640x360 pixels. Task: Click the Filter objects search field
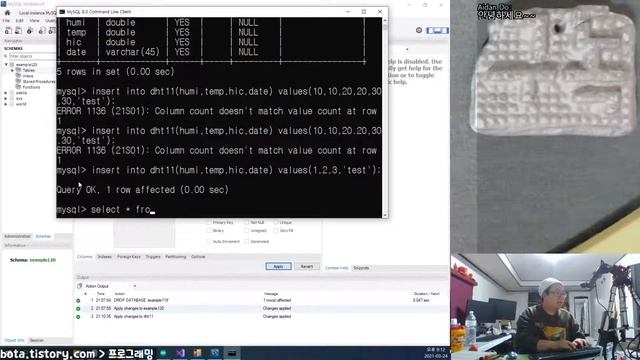[x=32, y=56]
